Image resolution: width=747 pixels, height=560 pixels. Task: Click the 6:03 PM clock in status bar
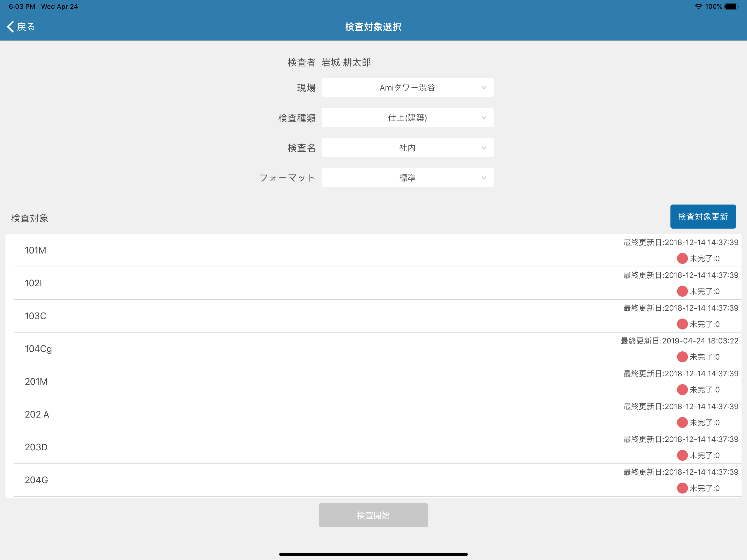[22, 6]
